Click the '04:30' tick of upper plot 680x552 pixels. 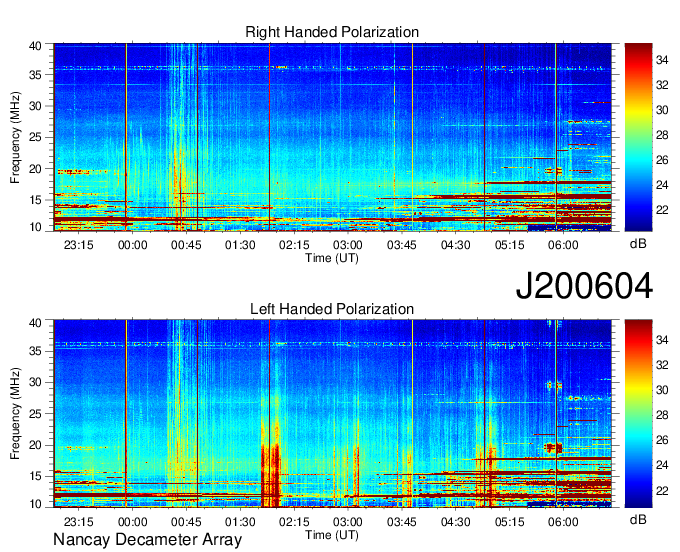pos(455,245)
